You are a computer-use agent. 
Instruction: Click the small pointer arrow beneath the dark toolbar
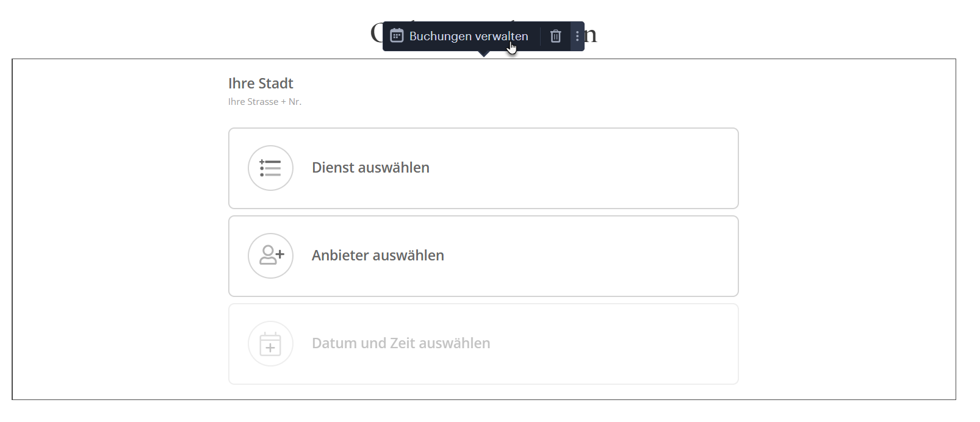pos(484,54)
